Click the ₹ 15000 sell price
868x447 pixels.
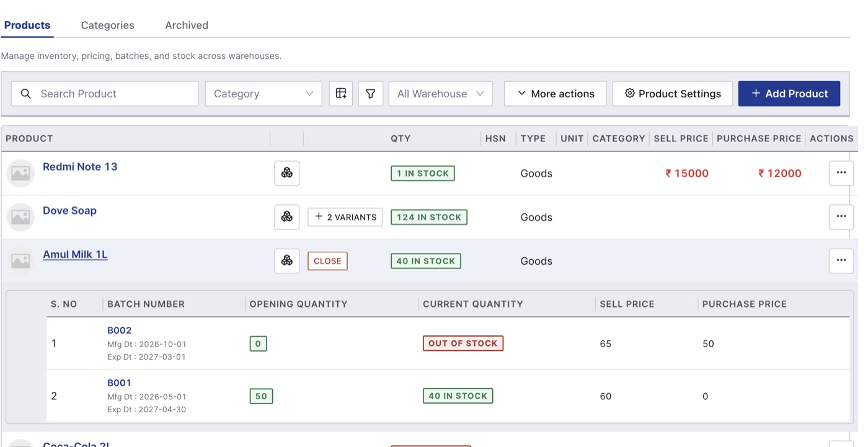point(687,174)
